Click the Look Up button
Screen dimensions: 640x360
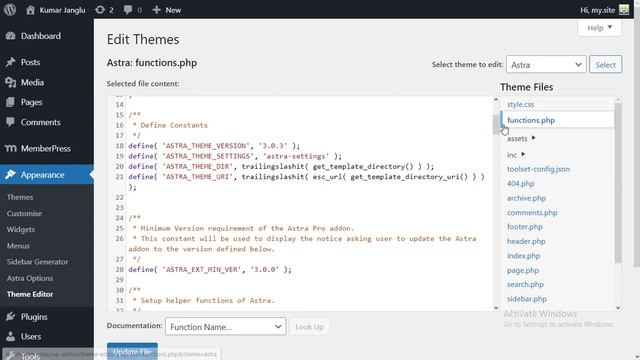[x=309, y=327]
